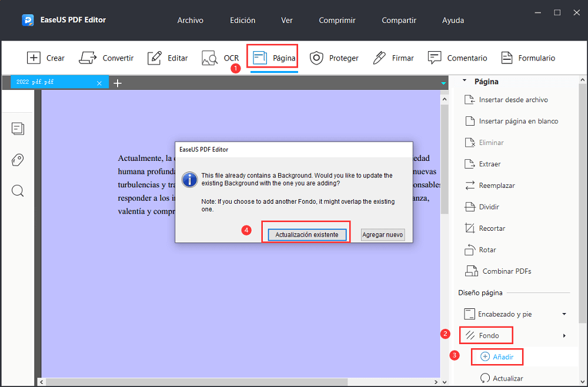Click the document scroll up arrow
The image size is (588, 387).
[445, 100]
